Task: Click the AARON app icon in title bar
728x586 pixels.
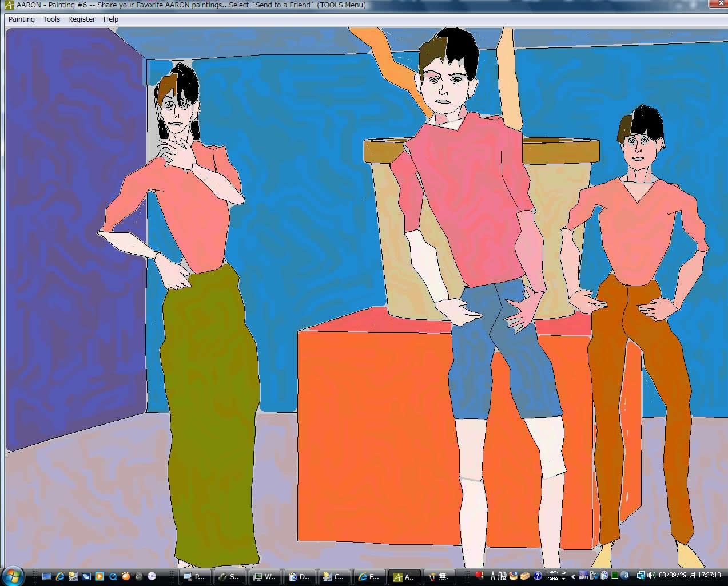Action: [x=9, y=6]
